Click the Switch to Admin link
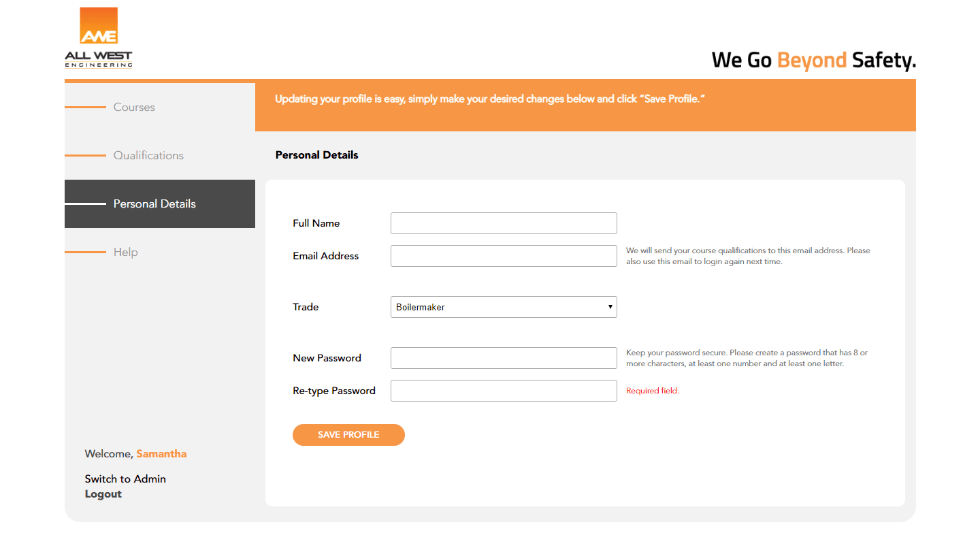This screenshot has height=552, width=980. [125, 479]
